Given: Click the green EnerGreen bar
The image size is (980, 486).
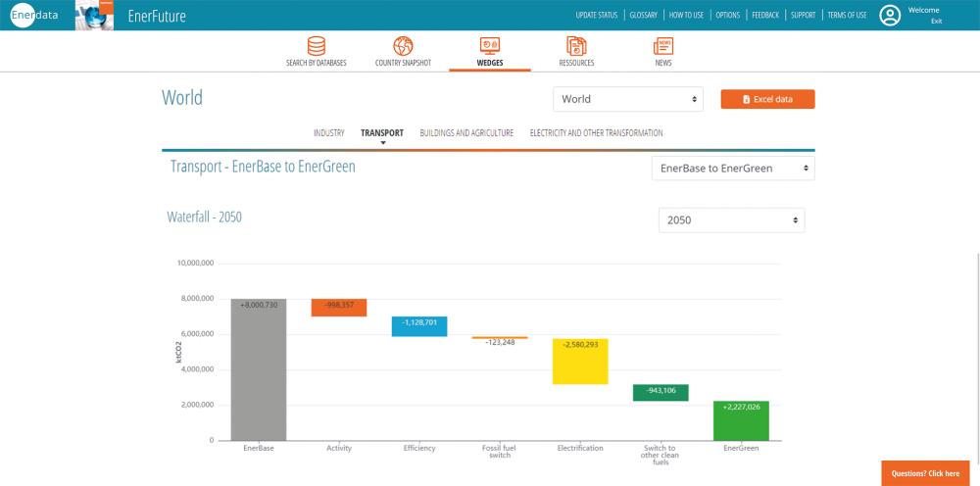Looking at the screenshot, I should 741,420.
